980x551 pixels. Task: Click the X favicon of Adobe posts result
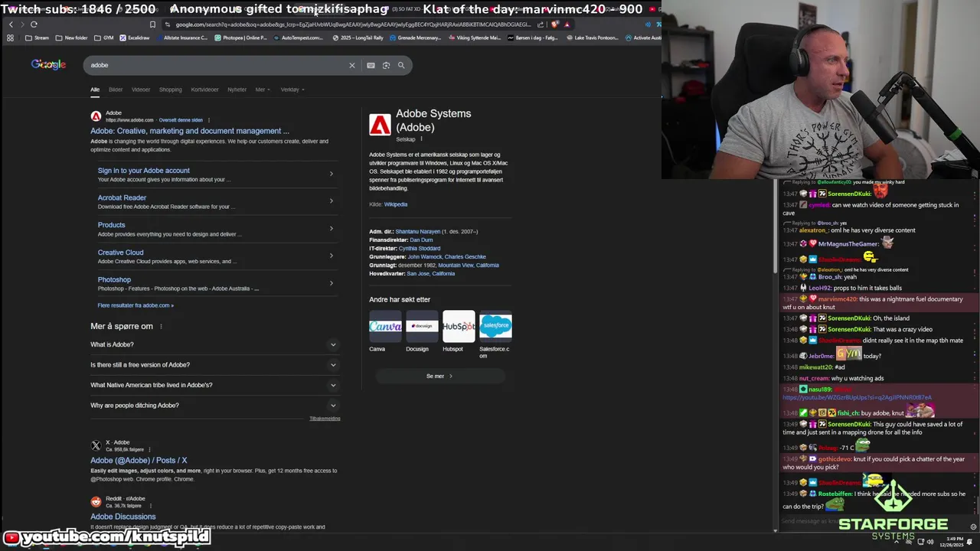(96, 445)
